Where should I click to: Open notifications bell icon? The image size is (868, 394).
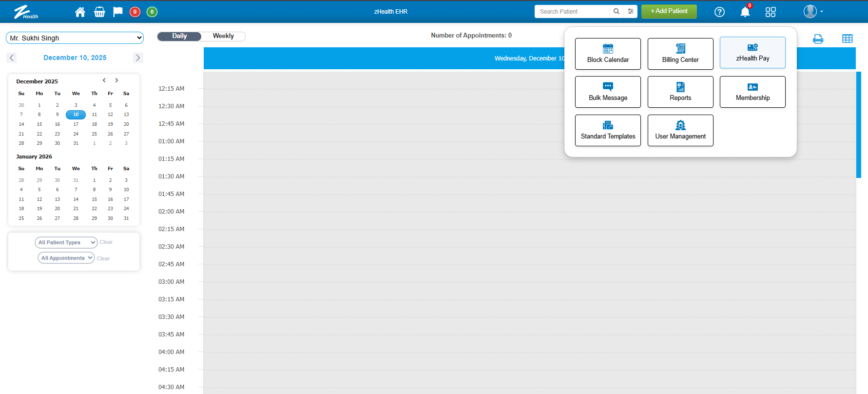point(745,12)
